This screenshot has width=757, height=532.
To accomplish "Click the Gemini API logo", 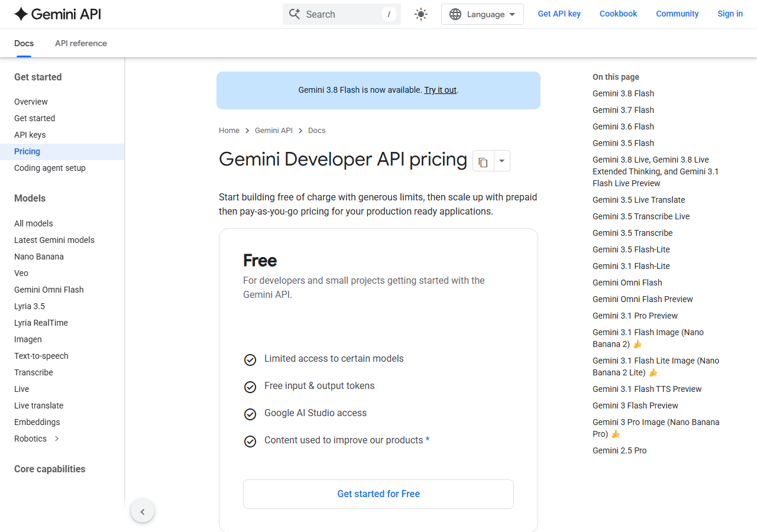I will [57, 14].
